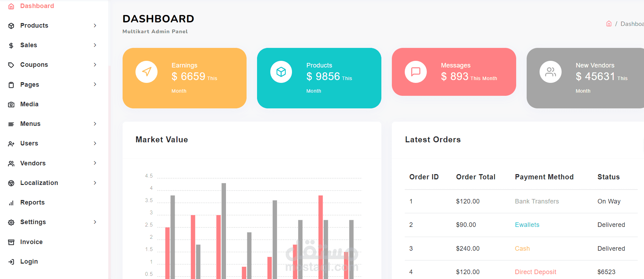This screenshot has width=644, height=279.
Task: Click the Direct Deposit payment link
Action: (x=535, y=272)
